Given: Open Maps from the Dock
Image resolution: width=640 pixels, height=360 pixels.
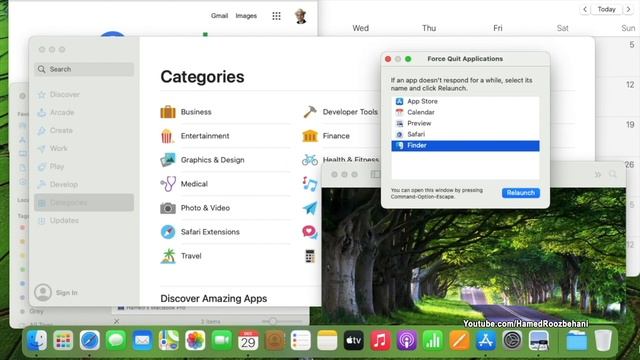Looking at the screenshot, I should [169, 340].
